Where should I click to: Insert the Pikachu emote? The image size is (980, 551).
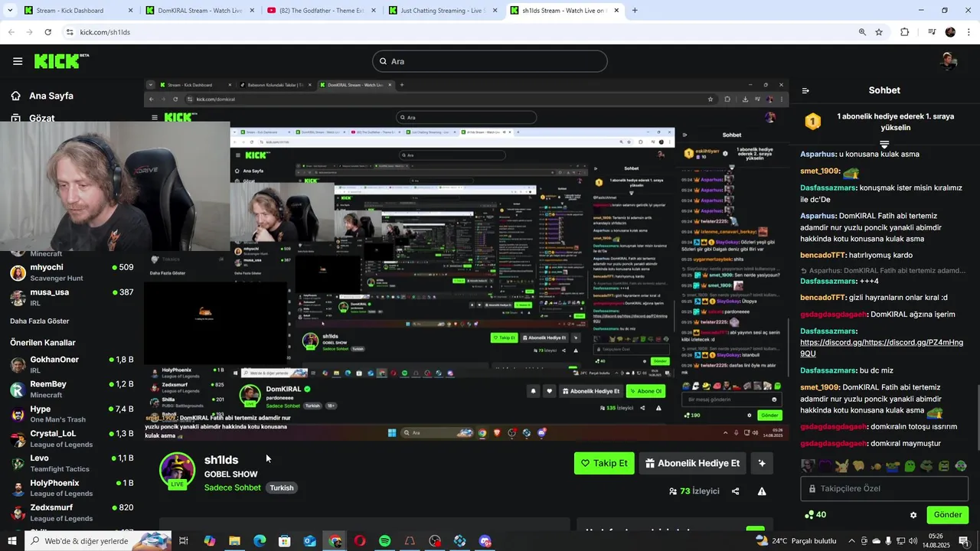point(842,466)
